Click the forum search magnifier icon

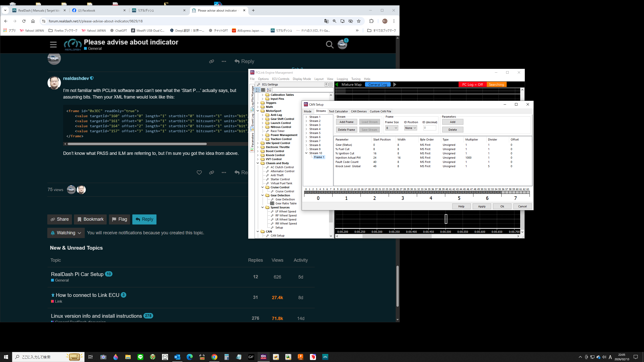tap(330, 45)
